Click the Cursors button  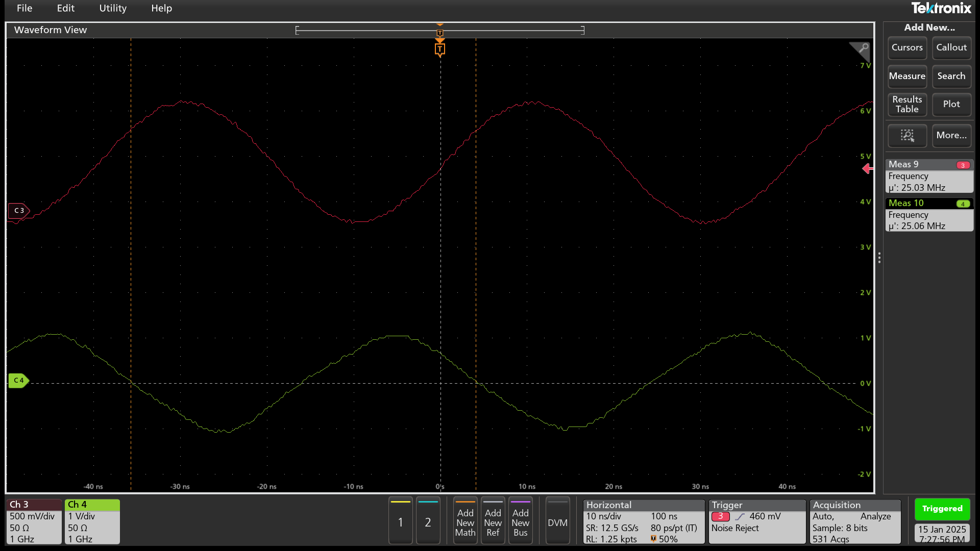pyautogui.click(x=907, y=47)
